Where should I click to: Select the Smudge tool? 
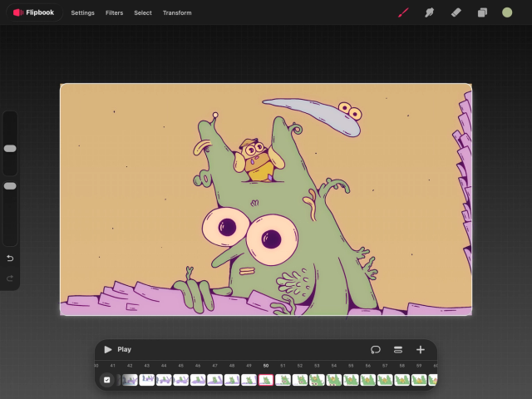click(x=429, y=13)
